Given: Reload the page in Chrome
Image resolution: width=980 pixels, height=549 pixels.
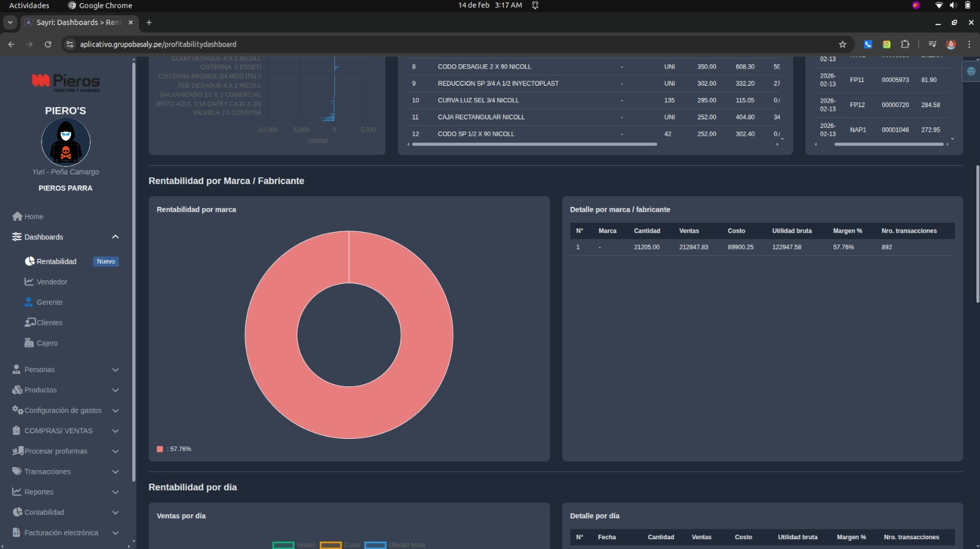Looking at the screenshot, I should (x=48, y=44).
